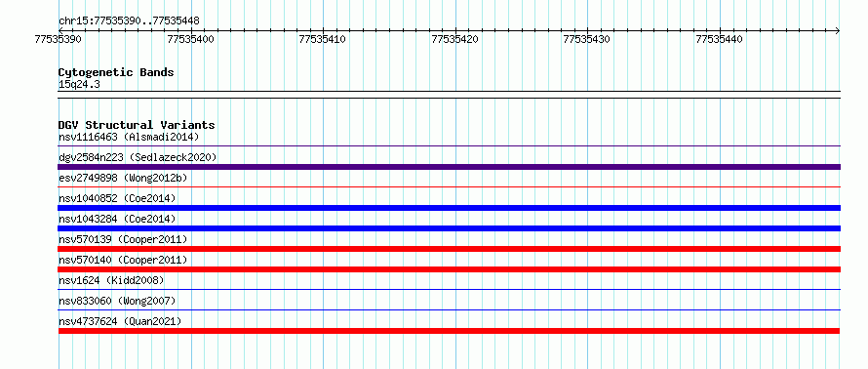Open variant nsv570139 (Cooper2011)
Screen dimensions: 868x369
123,239
